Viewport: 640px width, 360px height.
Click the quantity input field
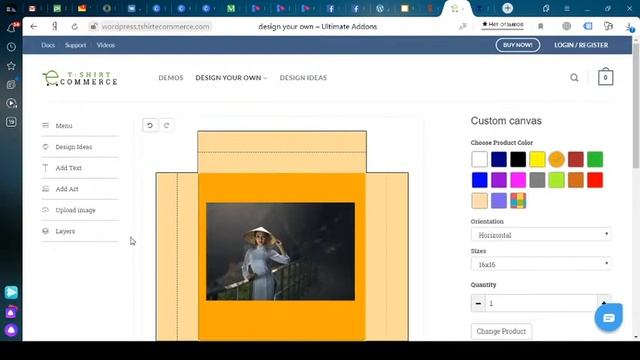(x=541, y=303)
